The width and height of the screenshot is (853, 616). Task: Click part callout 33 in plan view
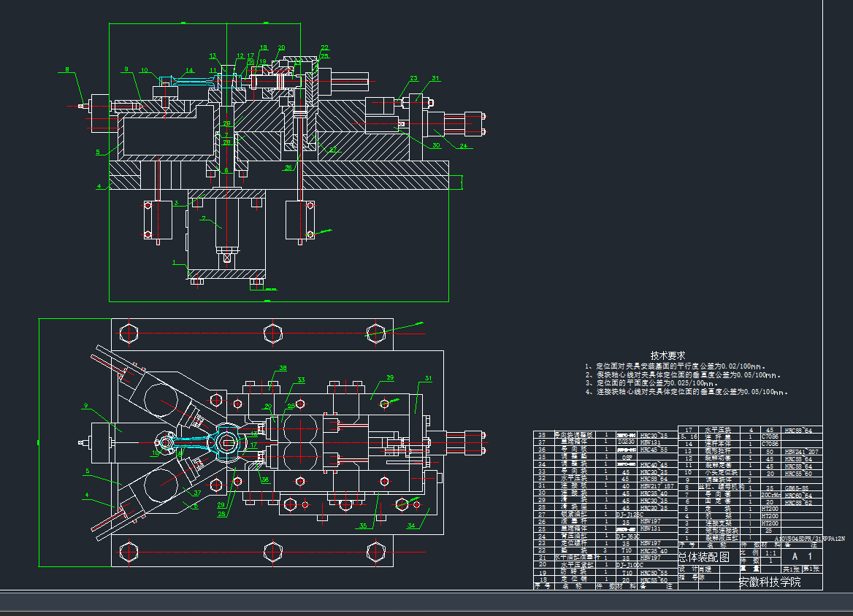click(301, 380)
